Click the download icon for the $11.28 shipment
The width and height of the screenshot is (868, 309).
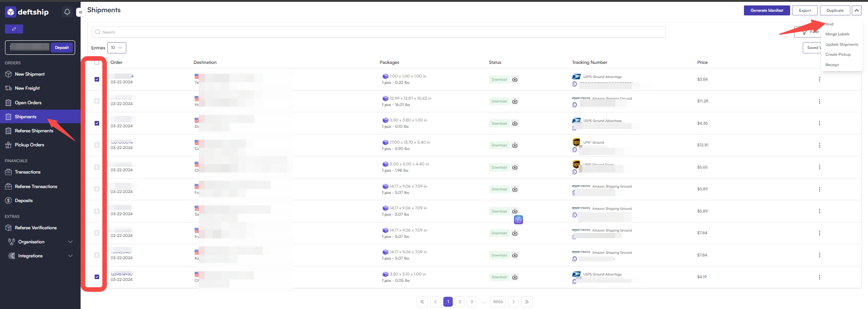click(x=515, y=101)
